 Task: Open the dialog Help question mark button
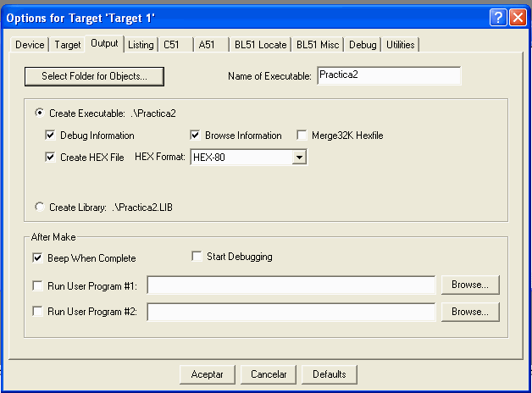click(x=499, y=17)
